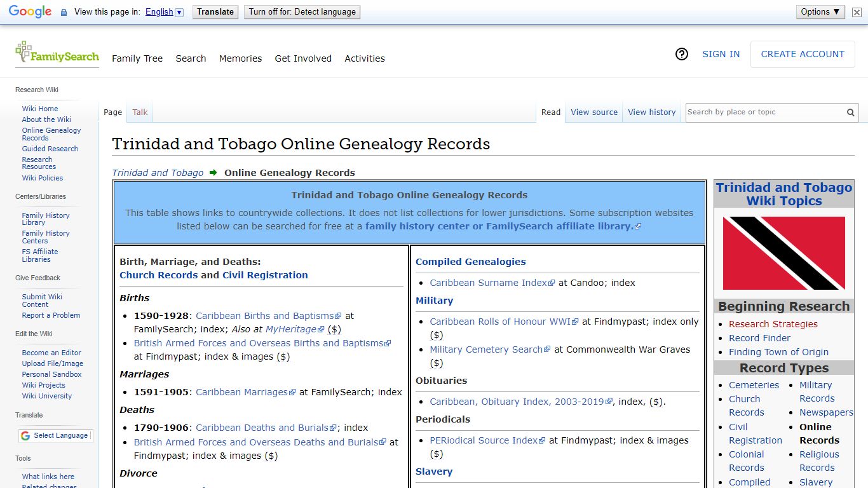Open What links here
The width and height of the screenshot is (868, 488).
48,477
